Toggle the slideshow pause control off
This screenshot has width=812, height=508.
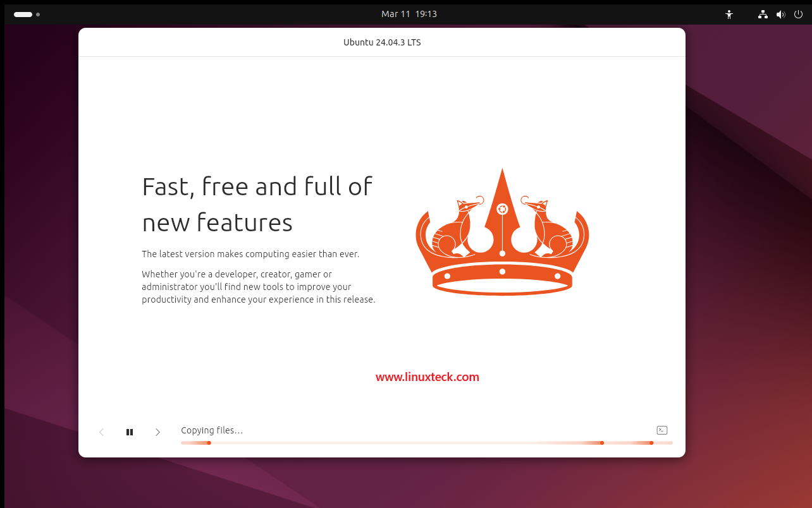[130, 432]
